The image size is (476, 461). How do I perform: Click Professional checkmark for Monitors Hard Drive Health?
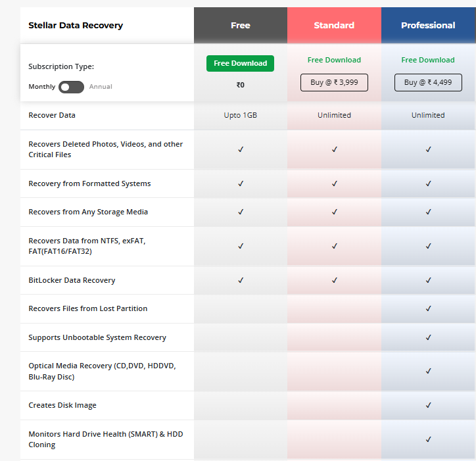[428, 439]
